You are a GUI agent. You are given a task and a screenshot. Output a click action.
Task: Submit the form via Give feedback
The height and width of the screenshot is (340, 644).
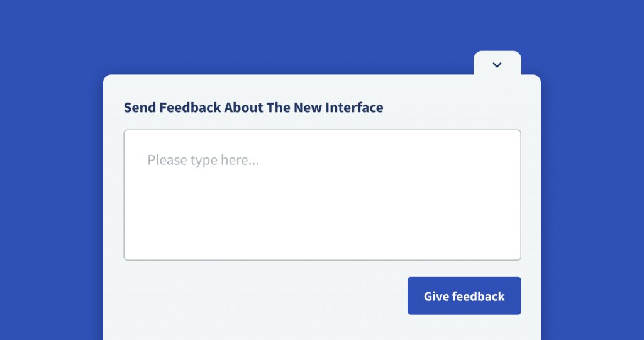click(464, 296)
